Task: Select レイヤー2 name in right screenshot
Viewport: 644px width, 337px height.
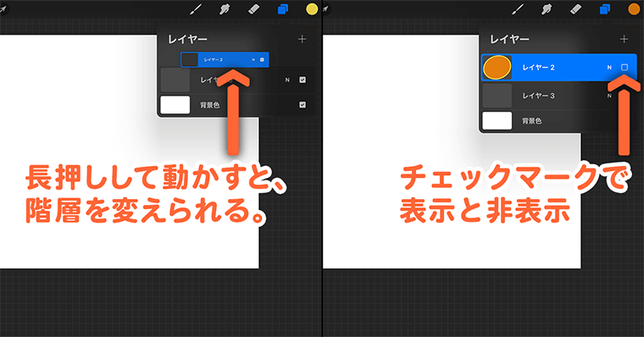Action: click(538, 68)
